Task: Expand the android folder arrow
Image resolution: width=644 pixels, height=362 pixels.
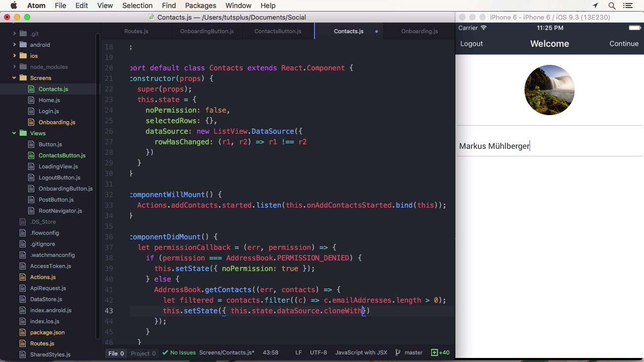Action: 15,45
